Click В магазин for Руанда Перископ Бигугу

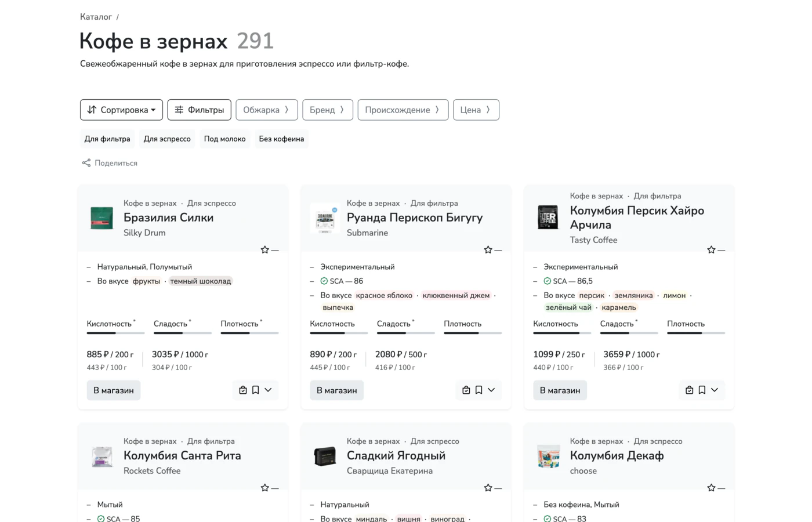tap(337, 390)
